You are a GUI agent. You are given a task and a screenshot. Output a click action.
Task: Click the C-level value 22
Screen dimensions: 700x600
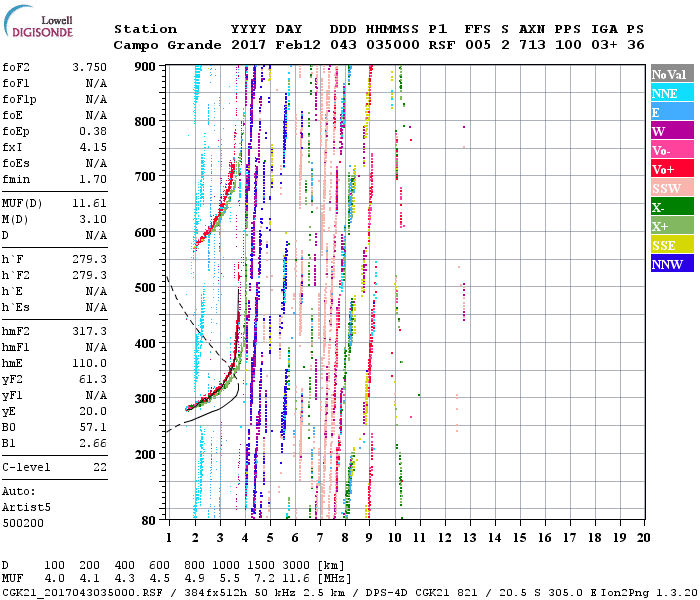coord(99,466)
